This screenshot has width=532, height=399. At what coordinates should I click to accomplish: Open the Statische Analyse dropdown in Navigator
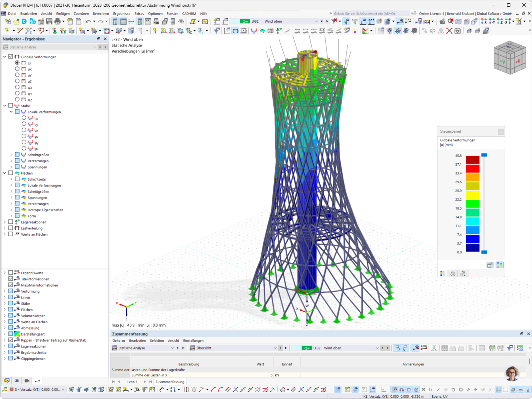click(x=50, y=47)
